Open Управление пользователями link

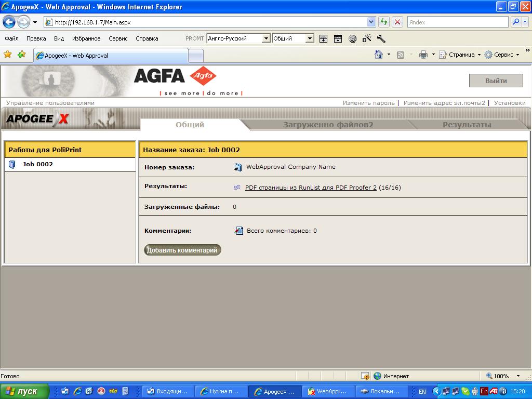50,103
